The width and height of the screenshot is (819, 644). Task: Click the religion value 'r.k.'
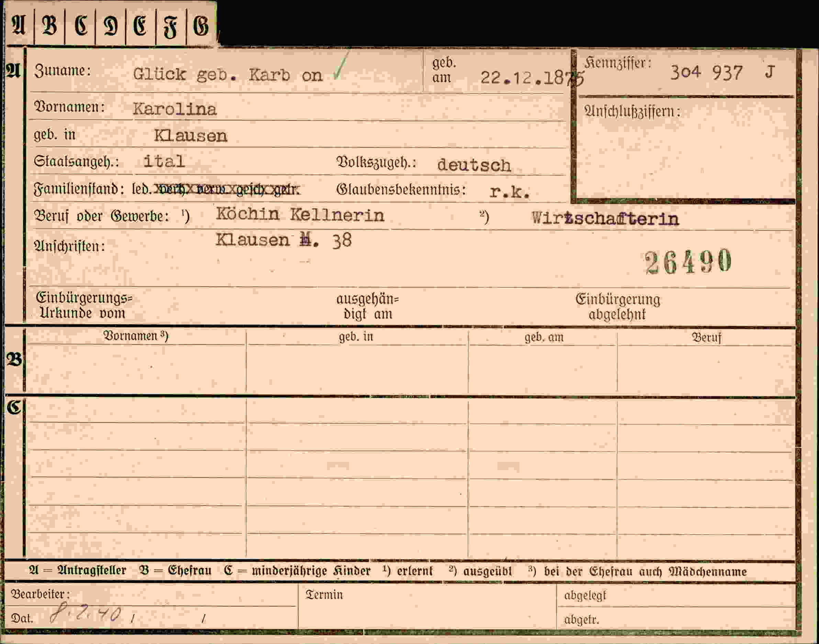pos(510,192)
